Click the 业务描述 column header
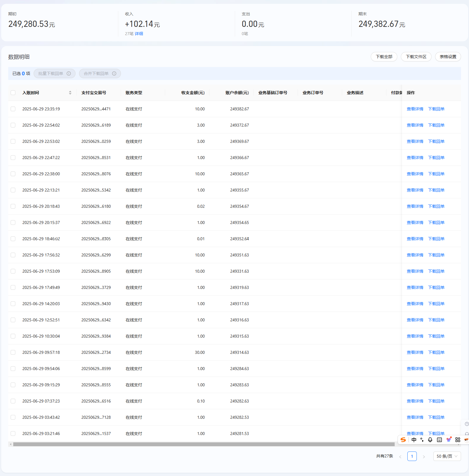The width and height of the screenshot is (469, 476). (355, 93)
